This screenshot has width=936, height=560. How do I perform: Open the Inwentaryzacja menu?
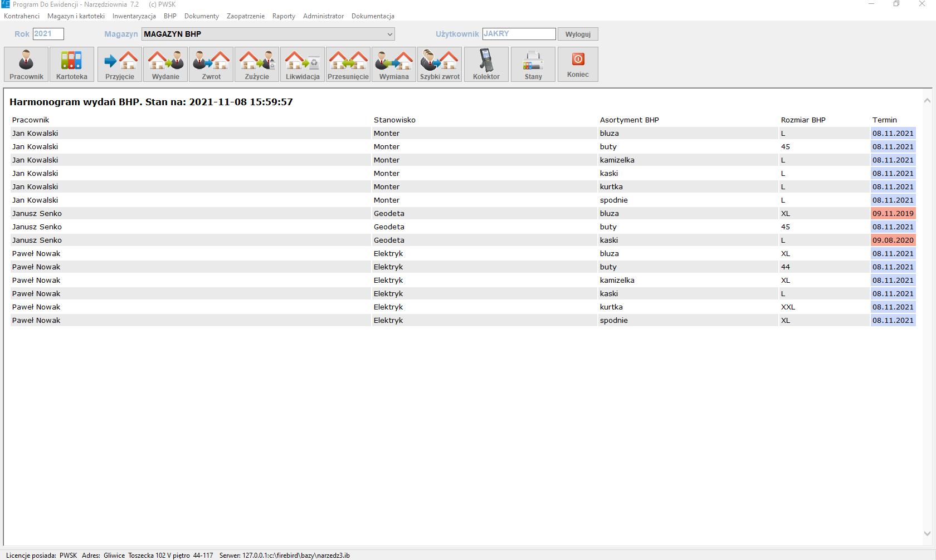click(134, 16)
